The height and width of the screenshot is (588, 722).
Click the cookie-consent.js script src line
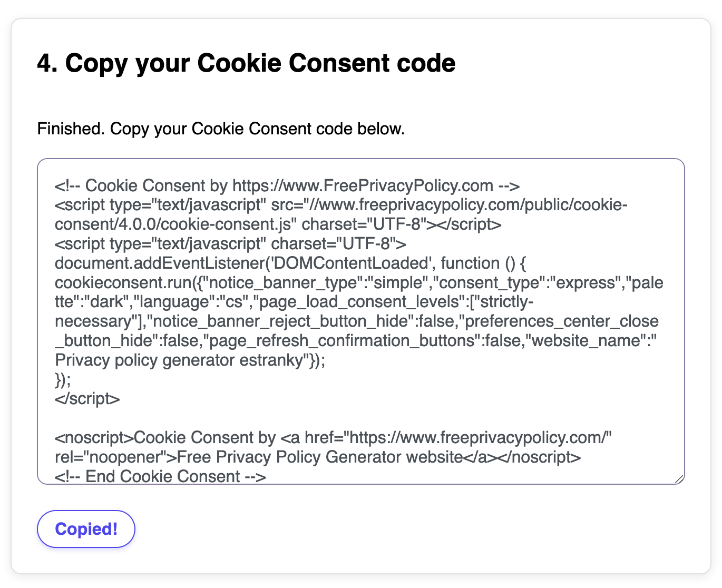tap(341, 205)
